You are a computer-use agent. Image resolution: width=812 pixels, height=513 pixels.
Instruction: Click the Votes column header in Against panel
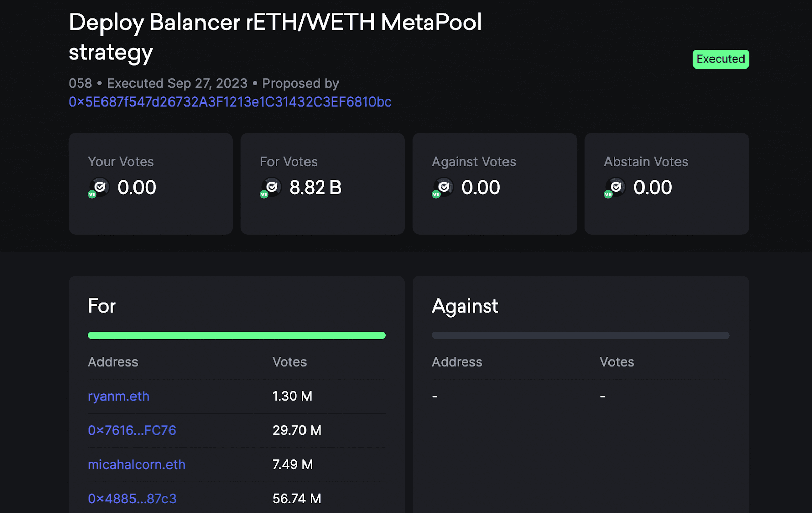617,362
